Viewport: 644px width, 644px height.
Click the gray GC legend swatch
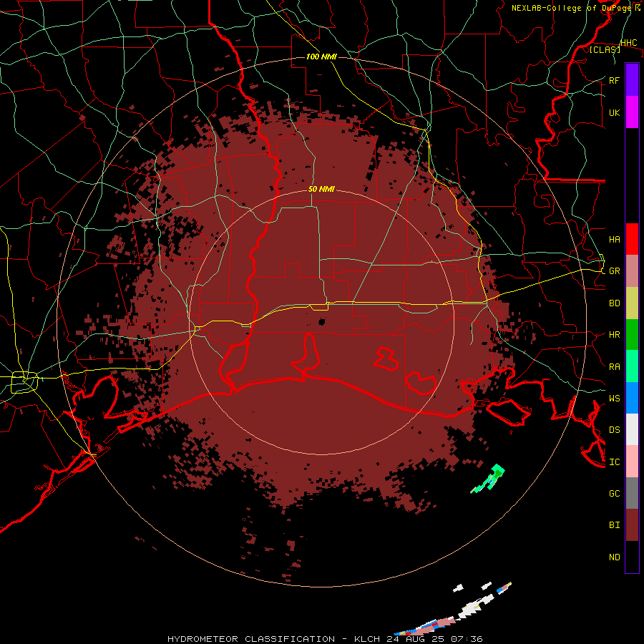pos(632,493)
